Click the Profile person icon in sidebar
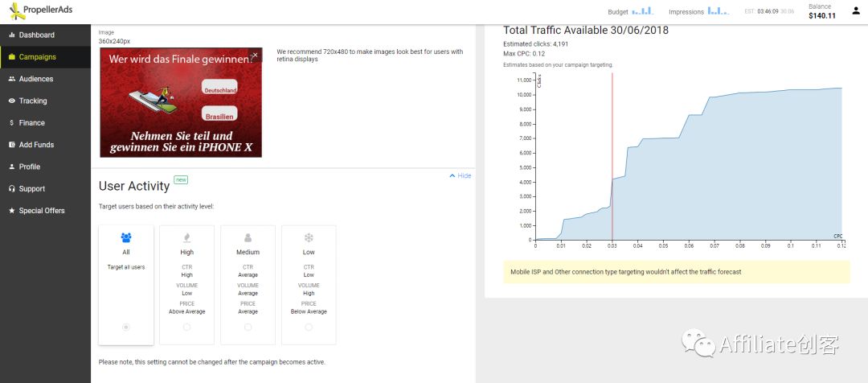868x383 pixels. [x=11, y=167]
